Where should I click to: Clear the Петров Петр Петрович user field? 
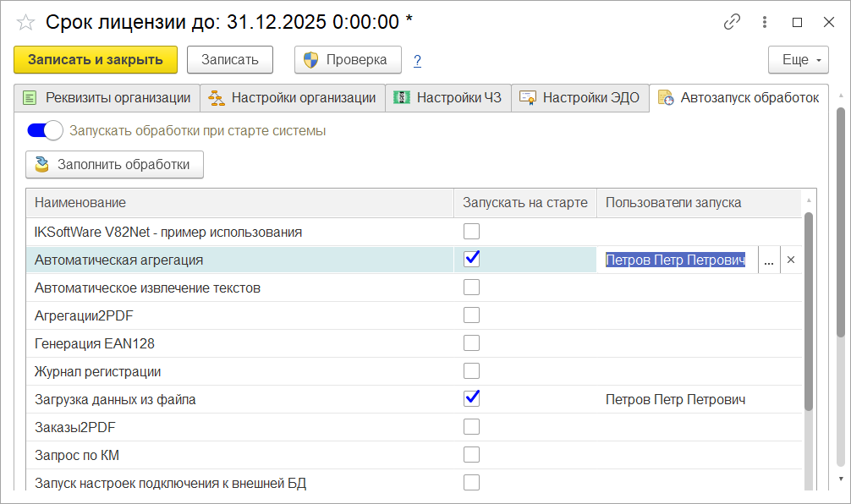pos(791,260)
